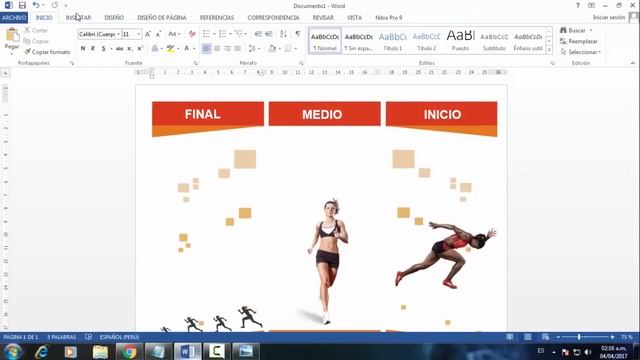Apply numbered list
The image size is (640, 360).
pos(222,34)
